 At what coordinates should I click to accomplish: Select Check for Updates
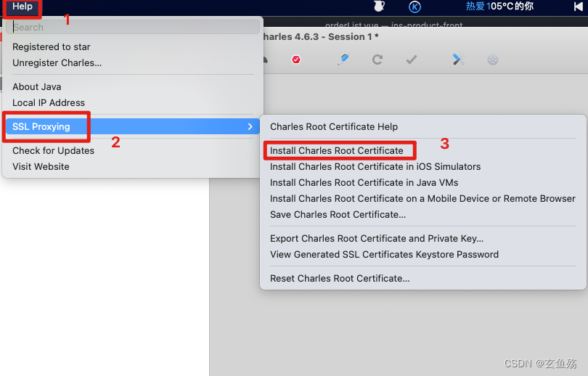click(53, 151)
